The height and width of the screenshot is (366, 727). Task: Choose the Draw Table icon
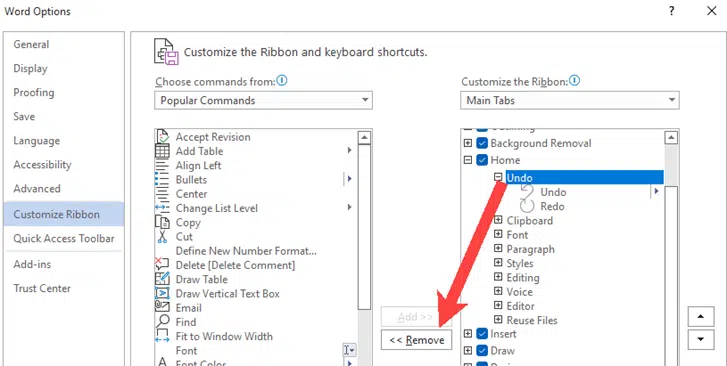point(162,279)
